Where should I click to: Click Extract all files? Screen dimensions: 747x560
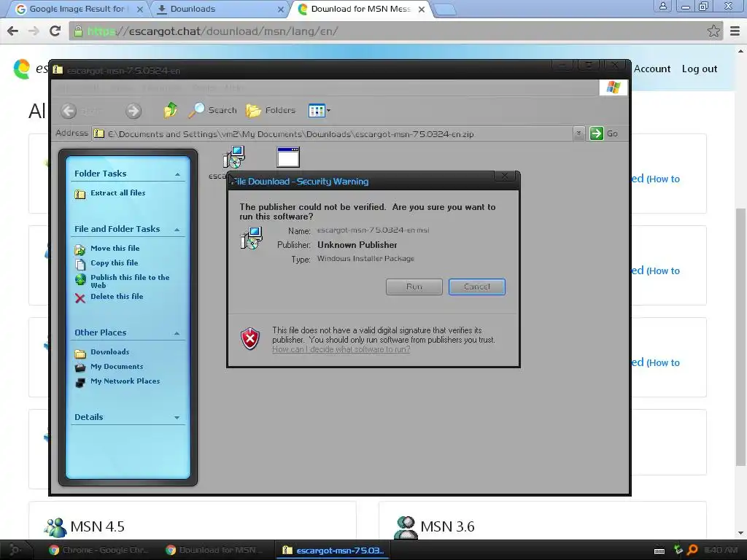[117, 192]
